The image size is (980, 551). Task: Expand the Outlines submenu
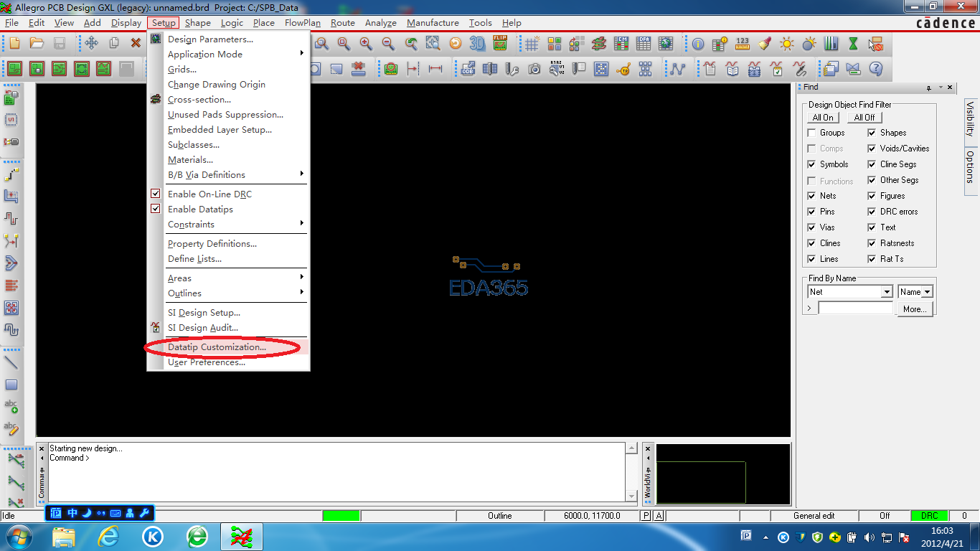point(228,293)
